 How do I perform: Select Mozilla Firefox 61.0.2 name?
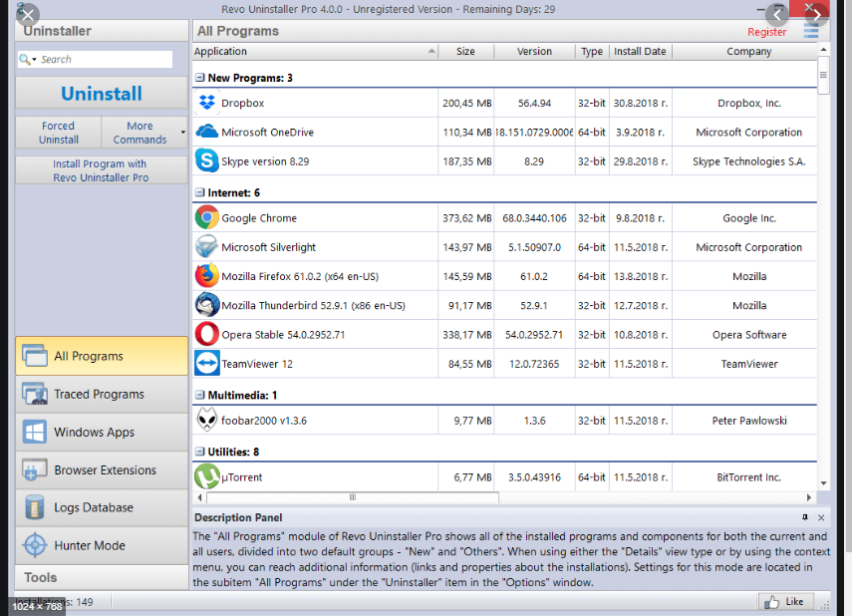tap(300, 276)
